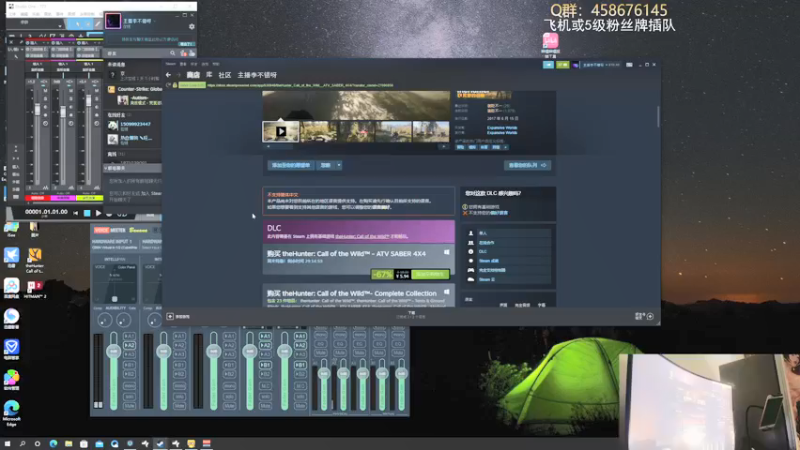Open the 主播李不想呀 profile tab
The image size is (800, 450).
(x=257, y=75)
